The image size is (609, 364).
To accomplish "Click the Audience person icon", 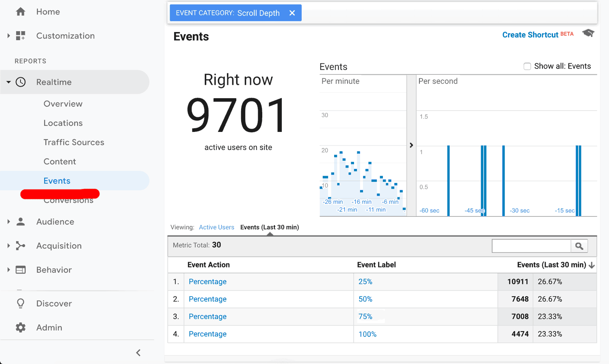I will [x=21, y=222].
